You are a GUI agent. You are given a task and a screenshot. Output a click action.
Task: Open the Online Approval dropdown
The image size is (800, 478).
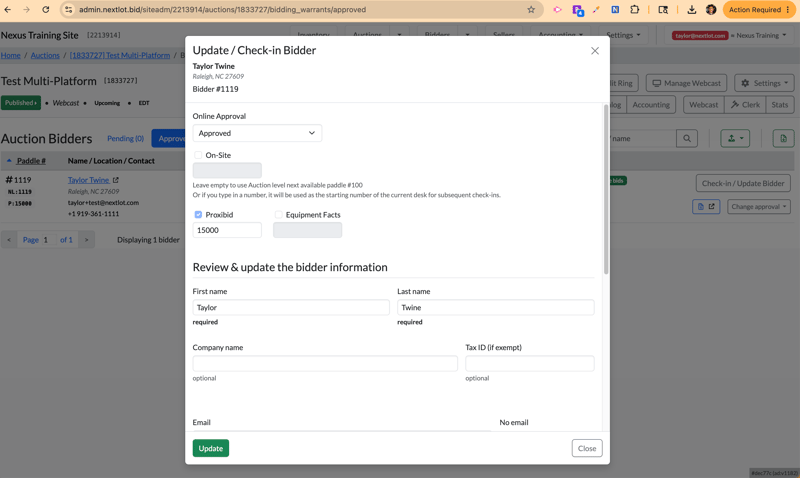coord(257,133)
